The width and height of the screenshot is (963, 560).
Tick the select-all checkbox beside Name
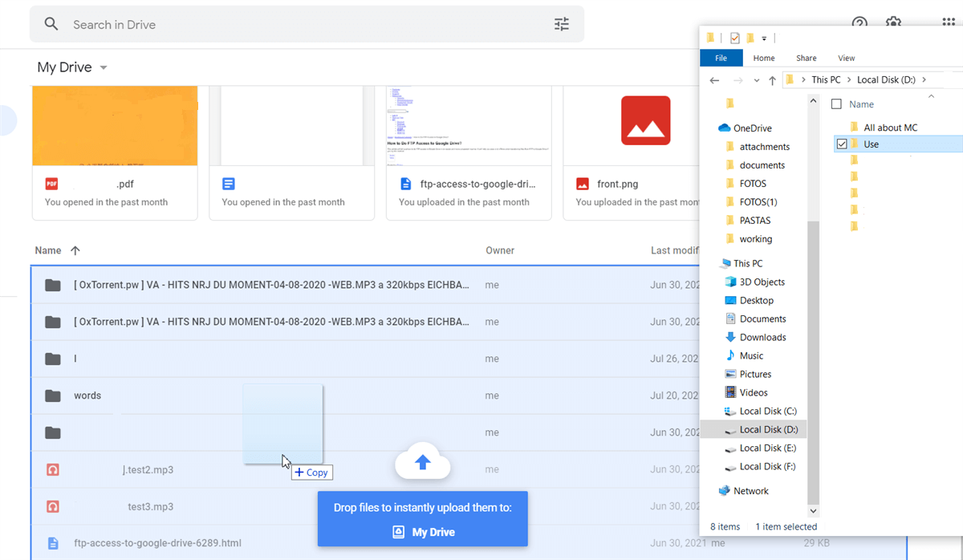836,104
